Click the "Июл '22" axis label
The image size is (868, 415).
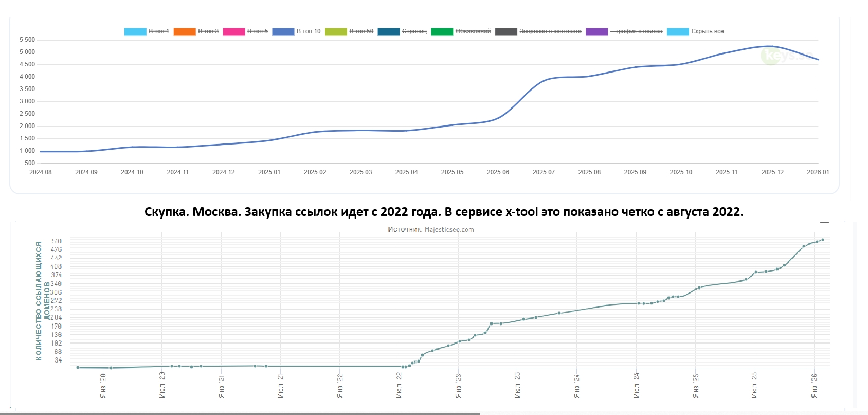click(399, 386)
